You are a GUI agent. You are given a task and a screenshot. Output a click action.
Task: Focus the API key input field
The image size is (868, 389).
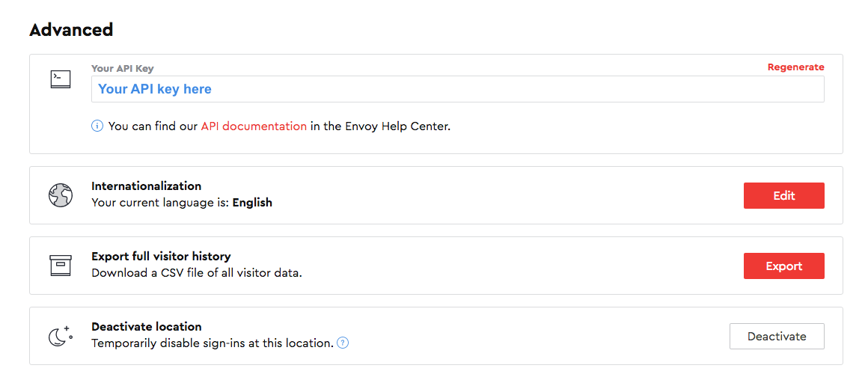tap(457, 89)
